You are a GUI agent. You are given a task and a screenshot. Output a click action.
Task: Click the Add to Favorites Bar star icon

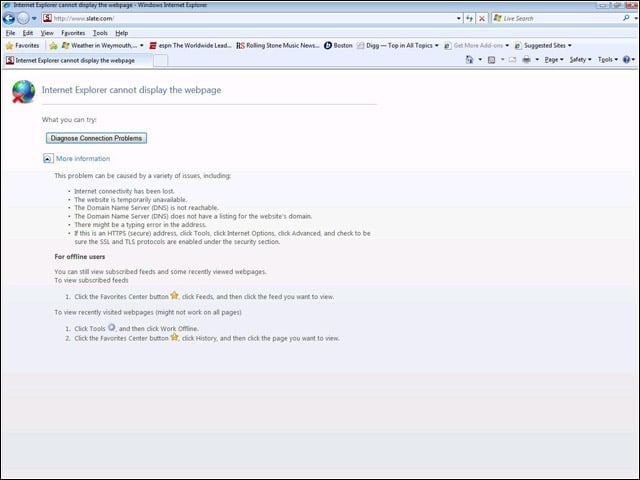pos(53,46)
